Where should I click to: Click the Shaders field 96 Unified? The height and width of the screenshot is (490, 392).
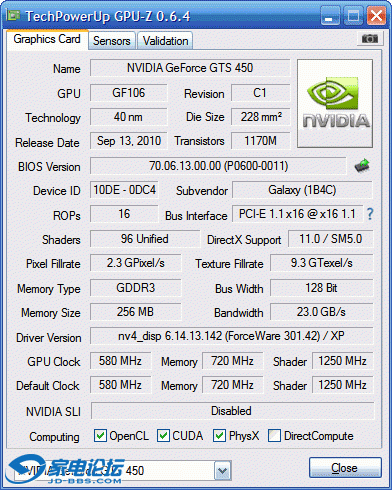(145, 239)
